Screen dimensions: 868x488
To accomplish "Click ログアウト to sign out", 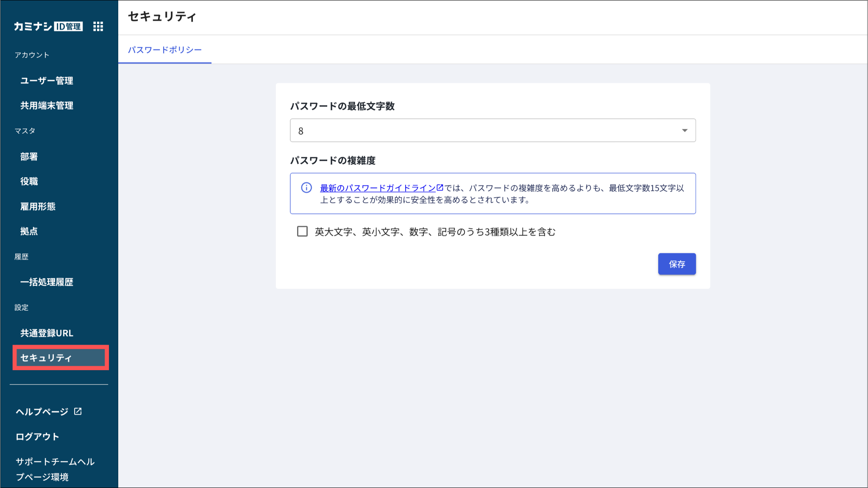I will (x=37, y=437).
